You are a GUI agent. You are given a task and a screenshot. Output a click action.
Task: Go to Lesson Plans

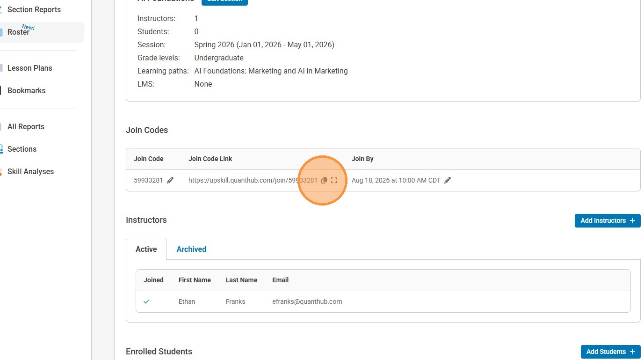coord(30,68)
